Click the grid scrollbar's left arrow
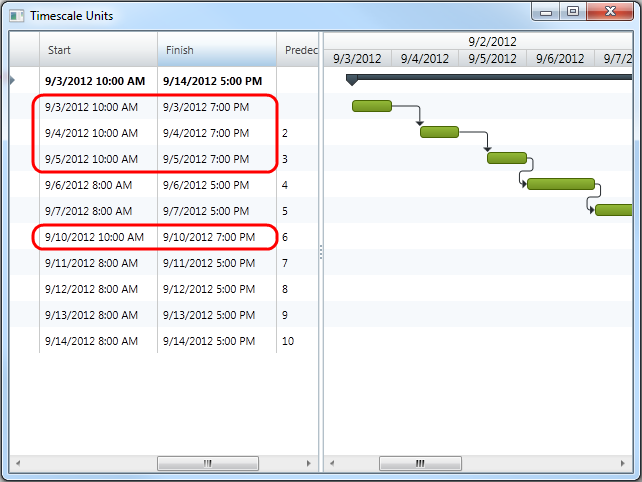Viewport: 642px width, 482px height. [x=16, y=464]
